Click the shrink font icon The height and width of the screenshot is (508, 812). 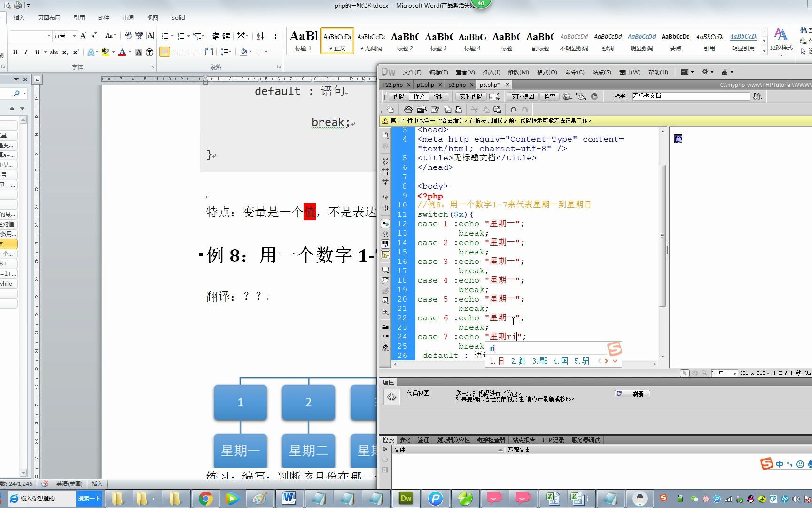[x=94, y=36]
